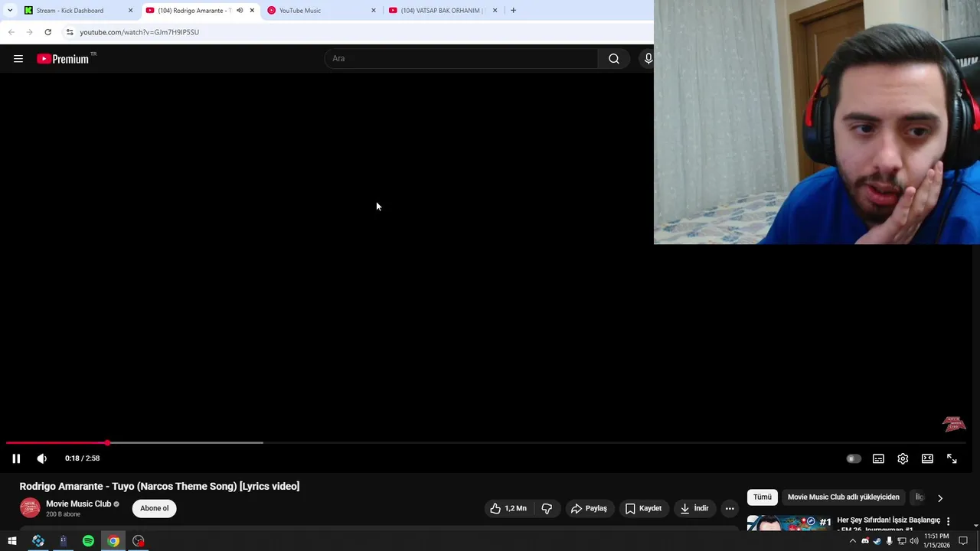This screenshot has height=551, width=980.
Task: Open the blue hexagon taskbar app
Action: [38, 541]
